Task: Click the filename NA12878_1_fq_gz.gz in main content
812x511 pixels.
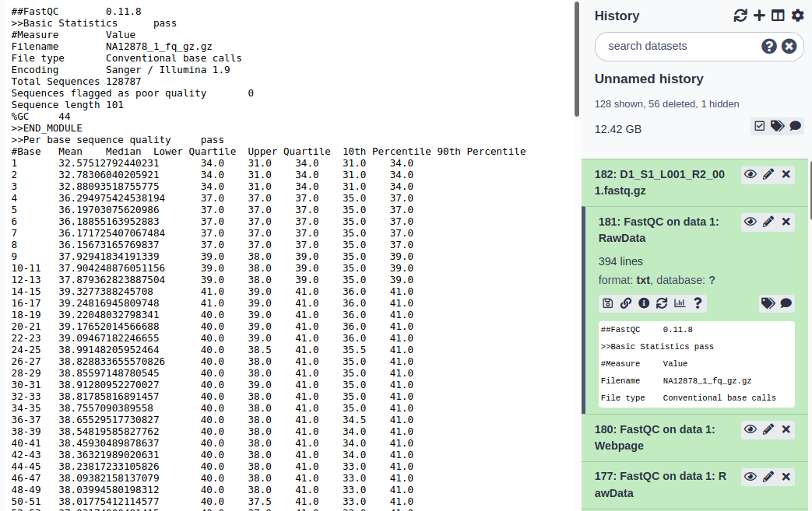Action: pos(159,47)
